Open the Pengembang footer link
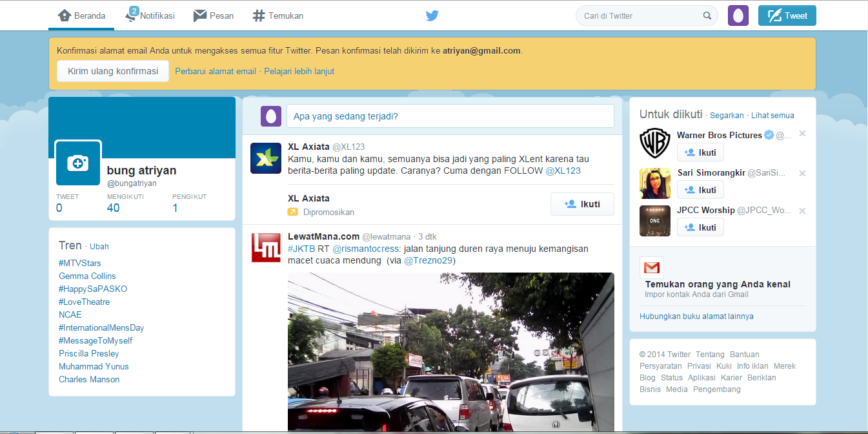The image size is (868, 434). click(x=717, y=389)
